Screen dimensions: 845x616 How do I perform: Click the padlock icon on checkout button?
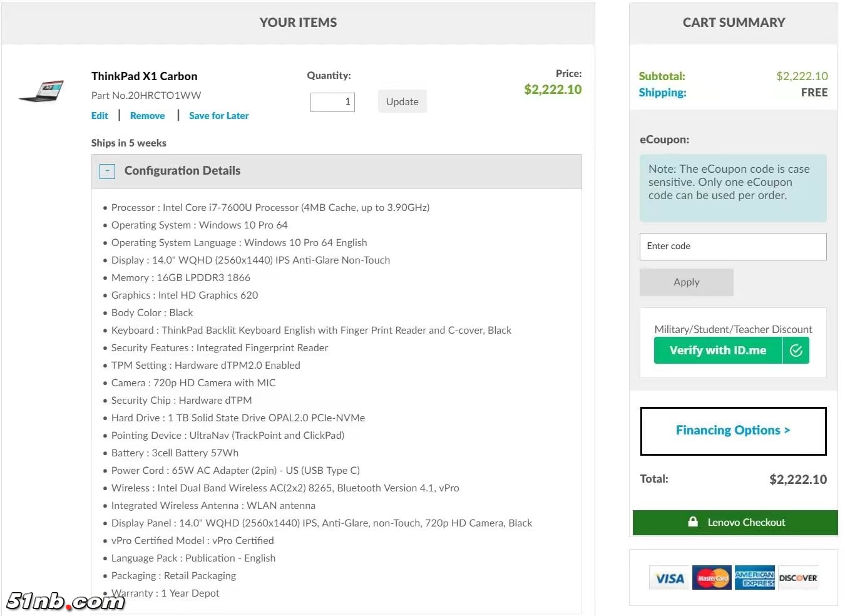pos(693,522)
